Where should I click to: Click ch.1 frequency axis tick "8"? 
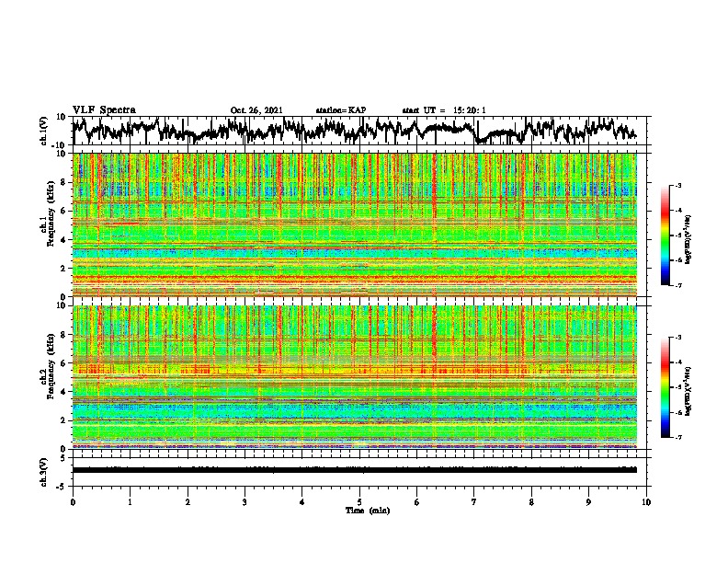click(64, 182)
